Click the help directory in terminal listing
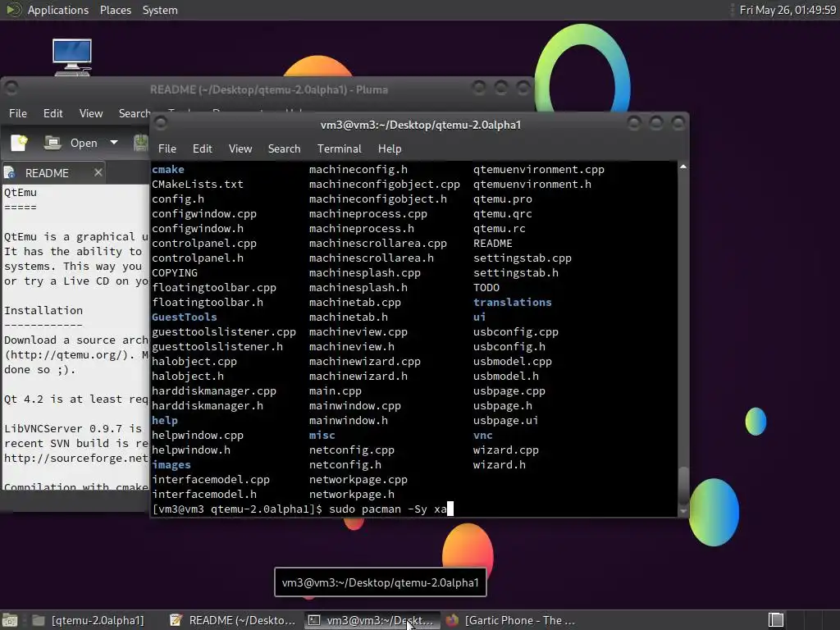 164,421
